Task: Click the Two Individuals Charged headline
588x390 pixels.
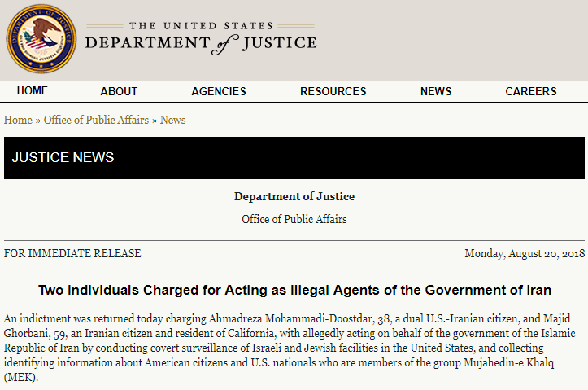Action: click(294, 290)
